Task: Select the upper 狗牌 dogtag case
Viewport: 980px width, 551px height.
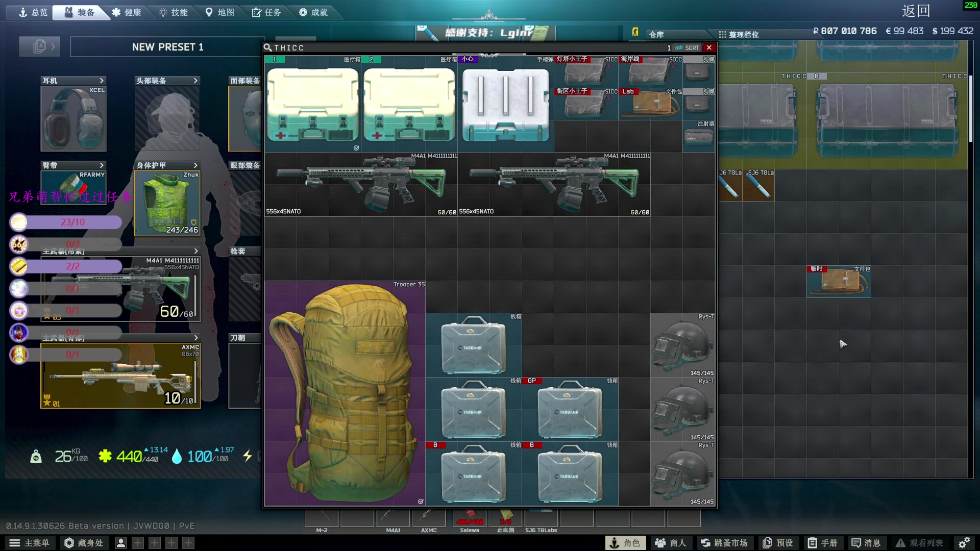Action: (699, 72)
